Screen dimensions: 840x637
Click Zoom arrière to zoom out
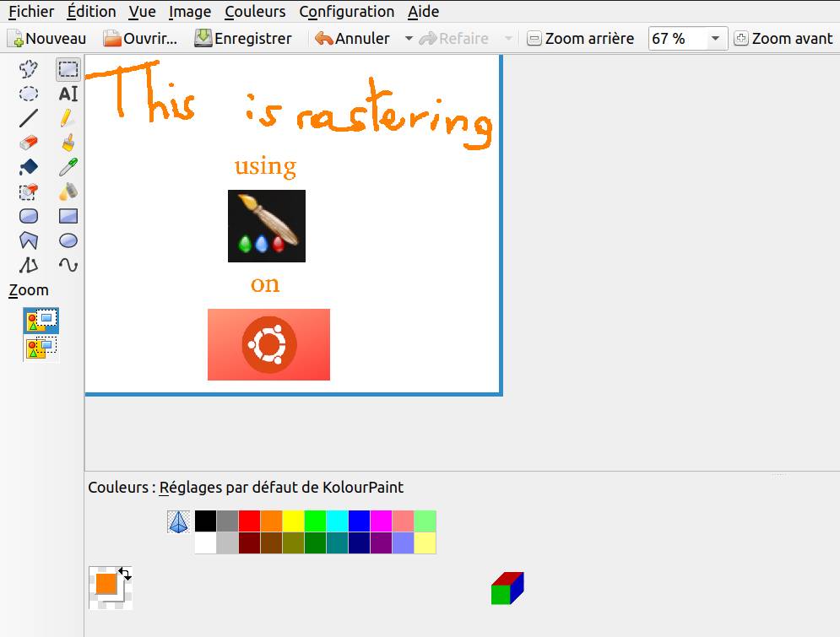click(581, 39)
